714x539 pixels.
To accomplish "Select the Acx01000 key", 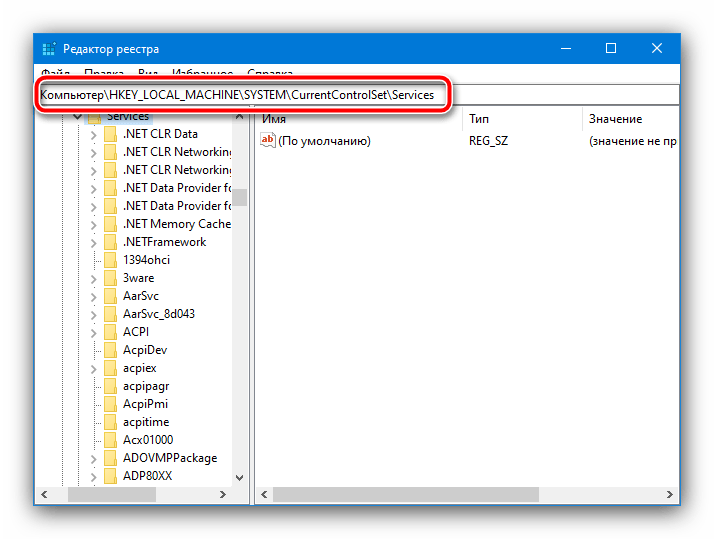I will tap(148, 440).
